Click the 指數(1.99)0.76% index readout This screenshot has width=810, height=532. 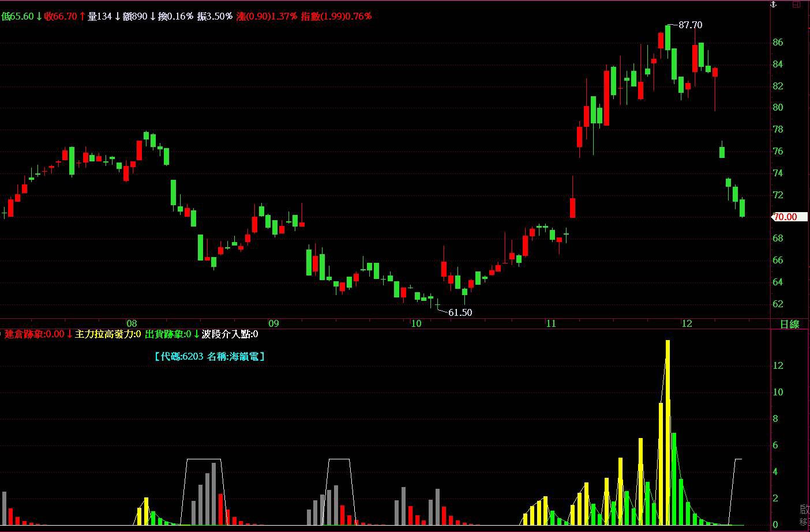(336, 16)
